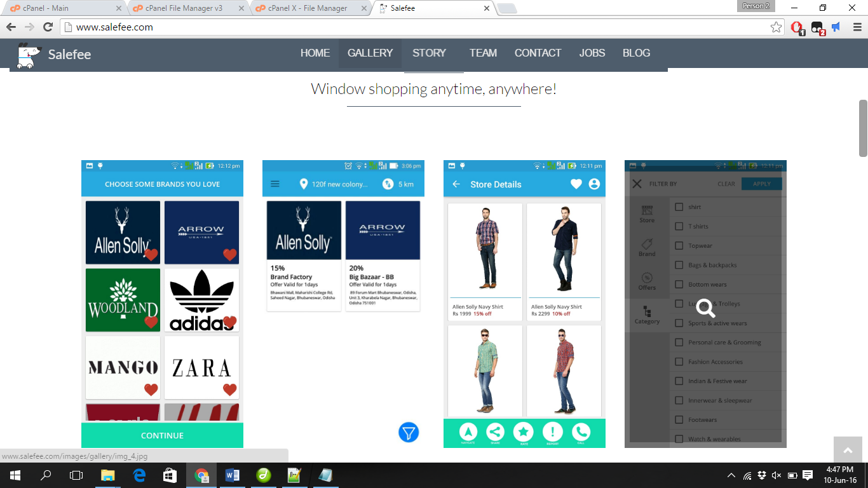
Task: Switch to Microsoft Word in the taskbar
Action: click(232, 475)
